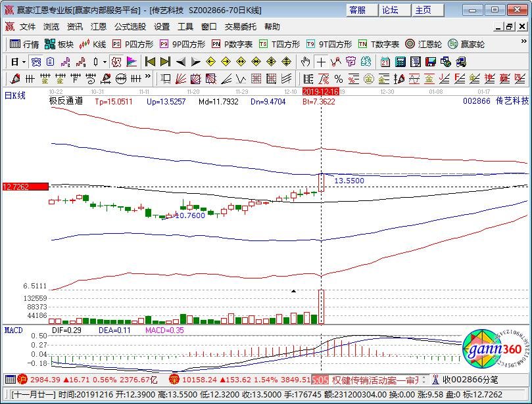Click the globe windows icon
The width and height of the screenshot is (532, 404).
pyautogui.click(x=445, y=62)
